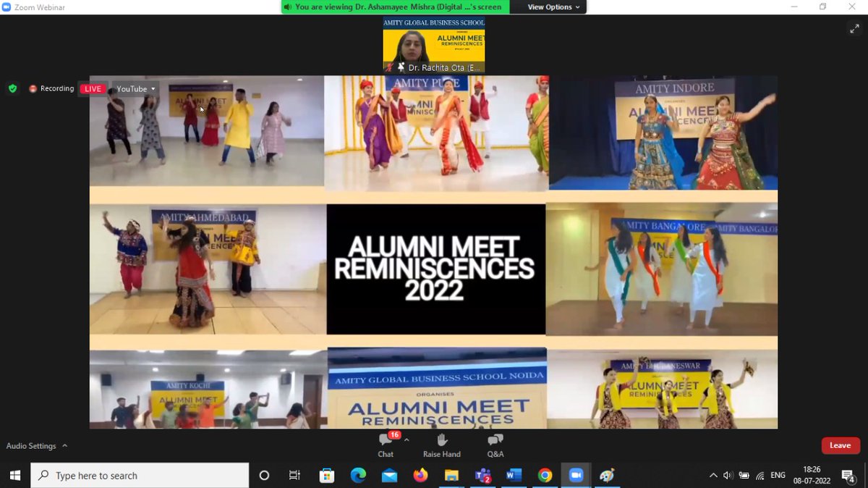Open the View Options dropdown
The width and height of the screenshot is (868, 488).
click(x=553, y=7)
